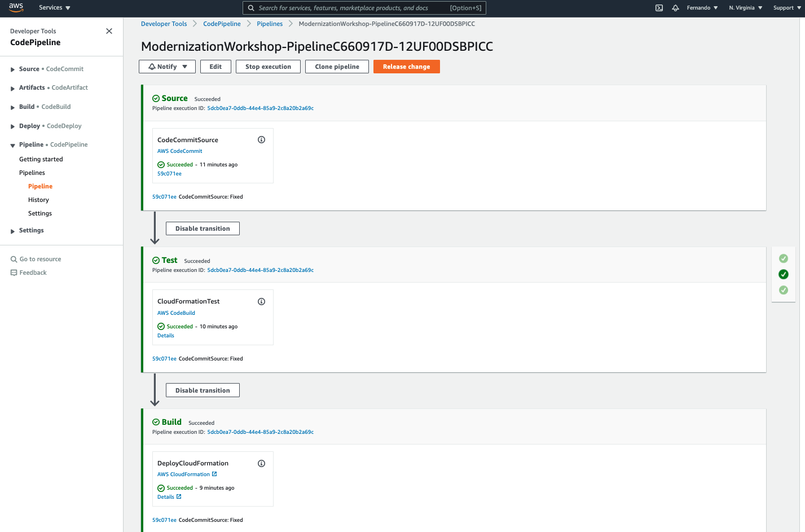Open History in sidebar
805x532 pixels.
tap(38, 200)
